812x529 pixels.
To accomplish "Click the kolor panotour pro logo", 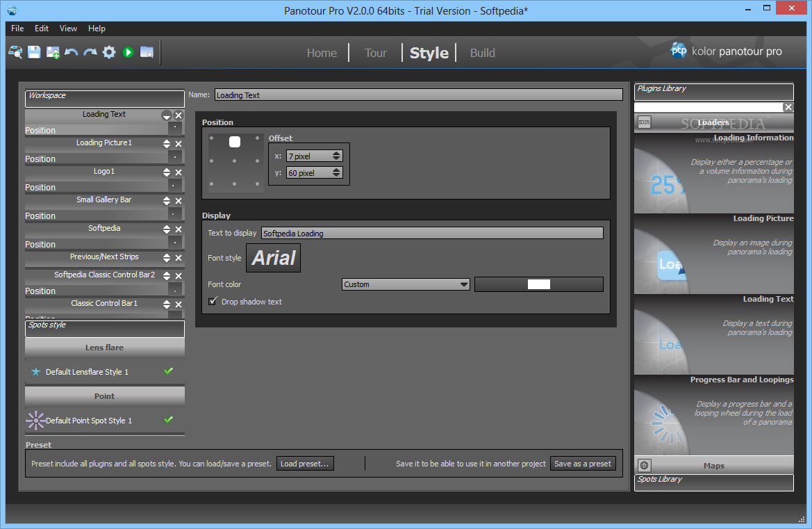I will pos(725,51).
